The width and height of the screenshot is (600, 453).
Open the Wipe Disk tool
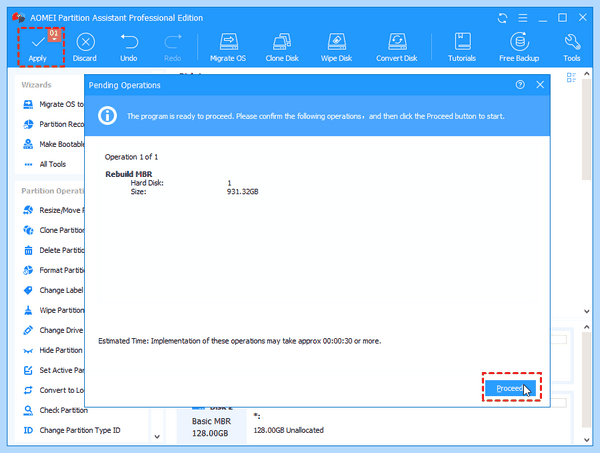[x=336, y=48]
